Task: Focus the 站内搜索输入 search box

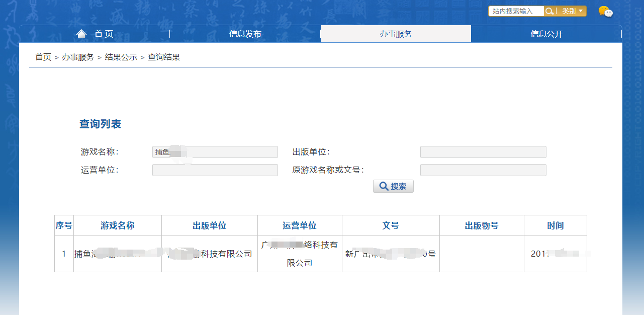Action: 516,11
